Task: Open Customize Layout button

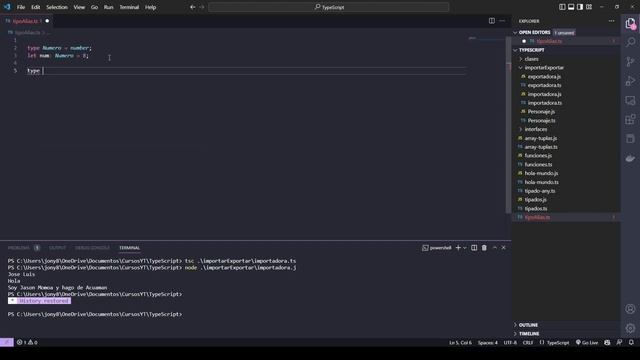Action: tap(589, 7)
